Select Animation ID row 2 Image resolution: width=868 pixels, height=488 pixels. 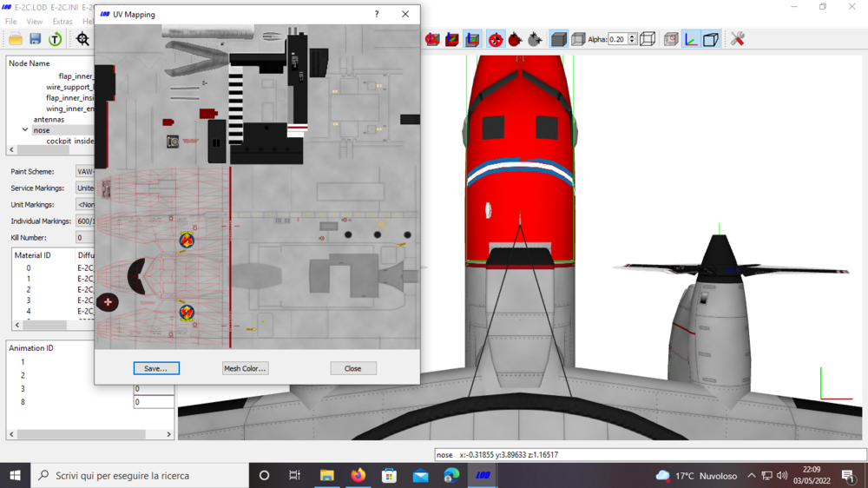click(x=23, y=376)
